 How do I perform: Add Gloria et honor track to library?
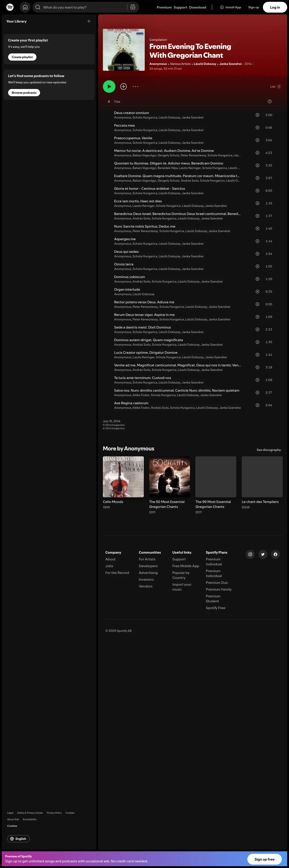(257, 191)
